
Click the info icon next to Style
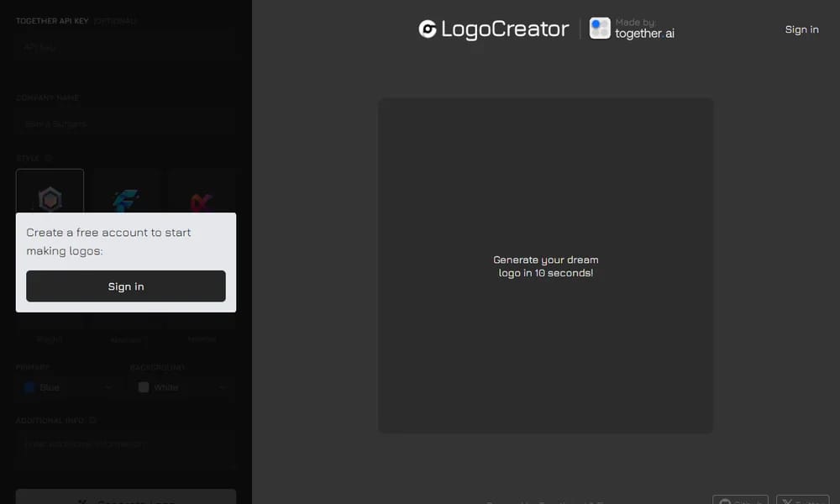[49, 158]
